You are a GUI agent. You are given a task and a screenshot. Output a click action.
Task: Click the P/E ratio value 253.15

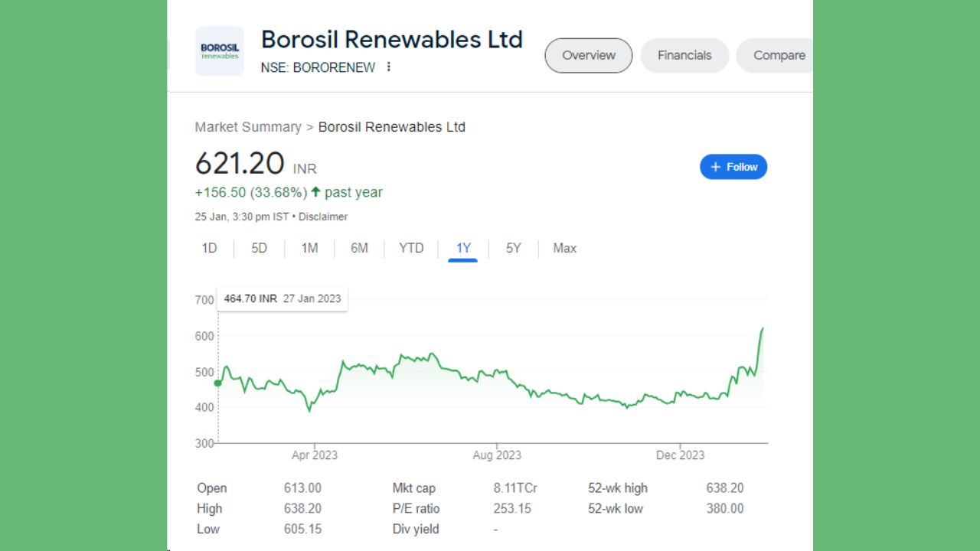pos(512,509)
